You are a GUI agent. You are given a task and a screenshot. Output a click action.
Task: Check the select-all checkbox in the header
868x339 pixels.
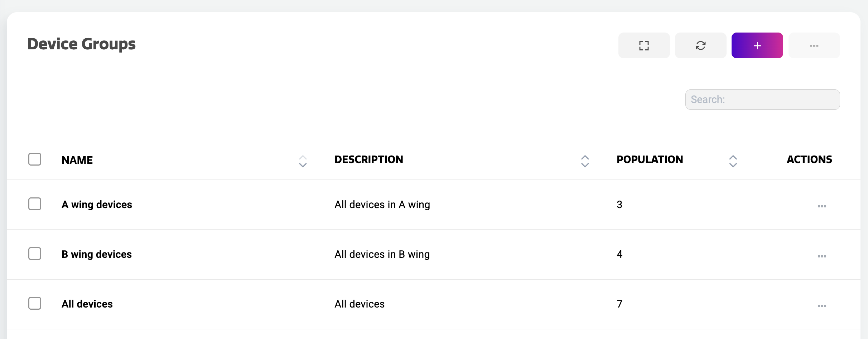[35, 159]
